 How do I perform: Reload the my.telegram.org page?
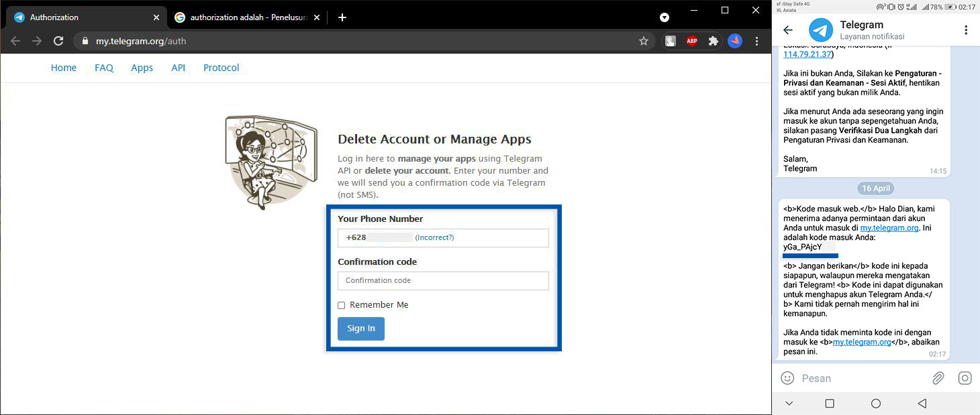tap(58, 40)
